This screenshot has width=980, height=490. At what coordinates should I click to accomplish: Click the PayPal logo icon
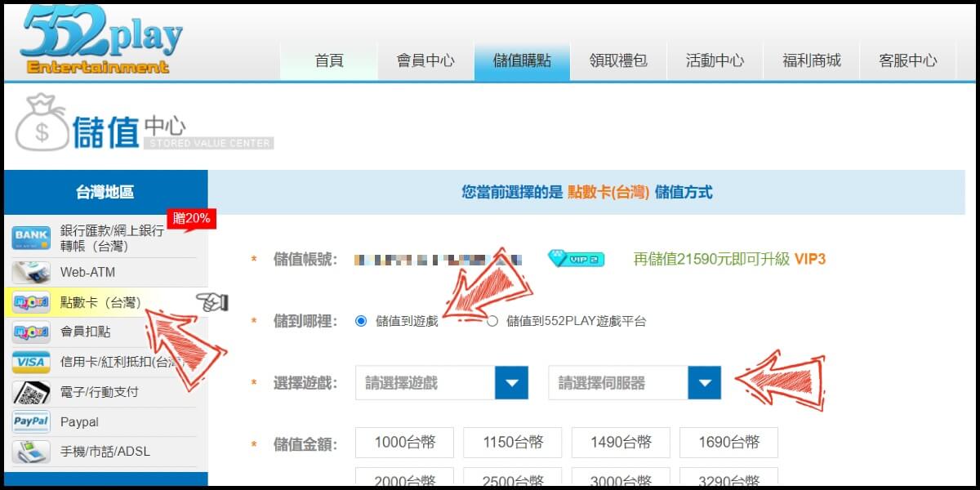(x=31, y=422)
